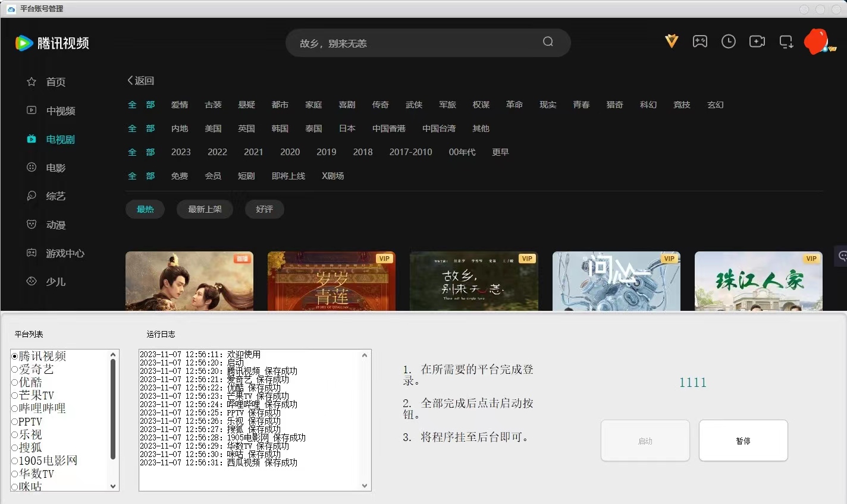Click the search magnifier icon

[548, 42]
